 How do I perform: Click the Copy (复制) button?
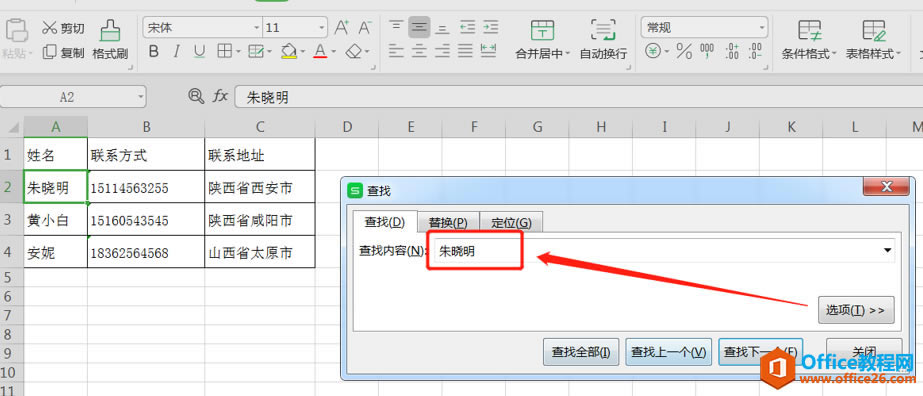point(63,53)
